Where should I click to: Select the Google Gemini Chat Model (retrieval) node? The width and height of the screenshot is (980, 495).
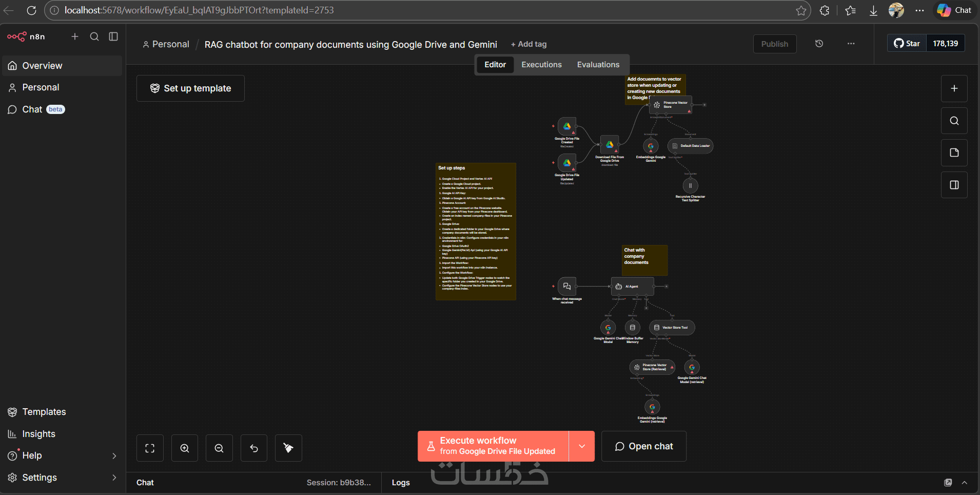click(x=692, y=368)
